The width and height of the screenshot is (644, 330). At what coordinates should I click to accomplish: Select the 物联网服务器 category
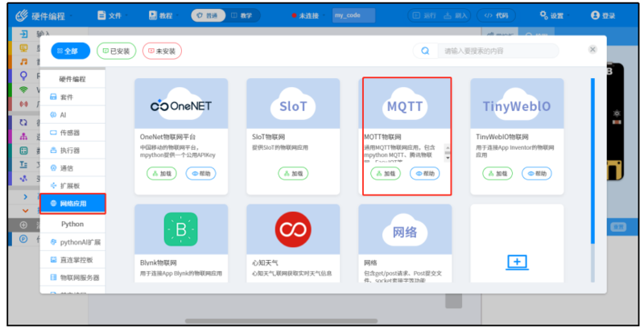(x=72, y=278)
